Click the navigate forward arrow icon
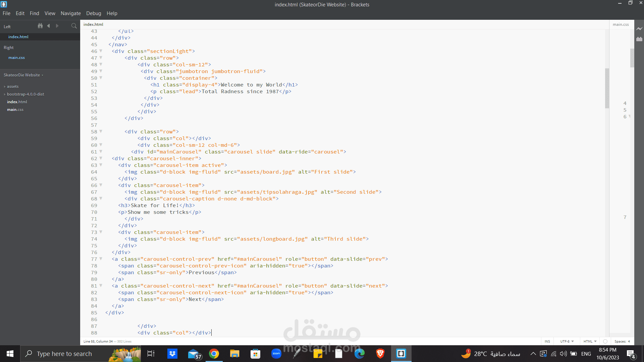Viewport: 644px width, 362px height. point(57,26)
